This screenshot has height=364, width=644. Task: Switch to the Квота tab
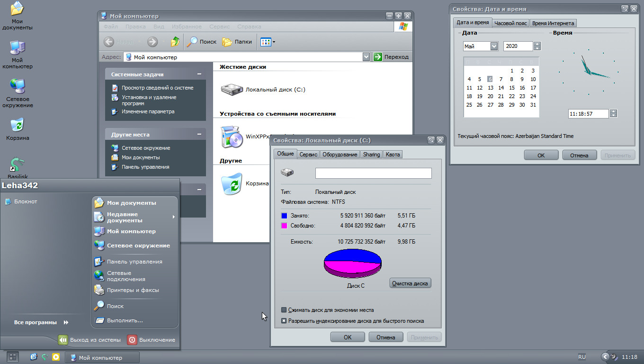tap(393, 155)
